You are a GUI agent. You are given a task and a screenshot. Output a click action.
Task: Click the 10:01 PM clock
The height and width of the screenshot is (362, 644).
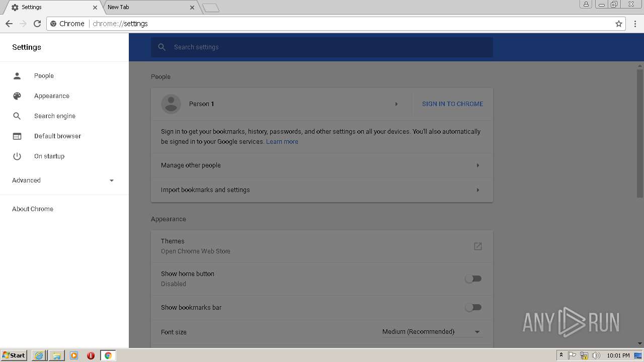pos(618,355)
